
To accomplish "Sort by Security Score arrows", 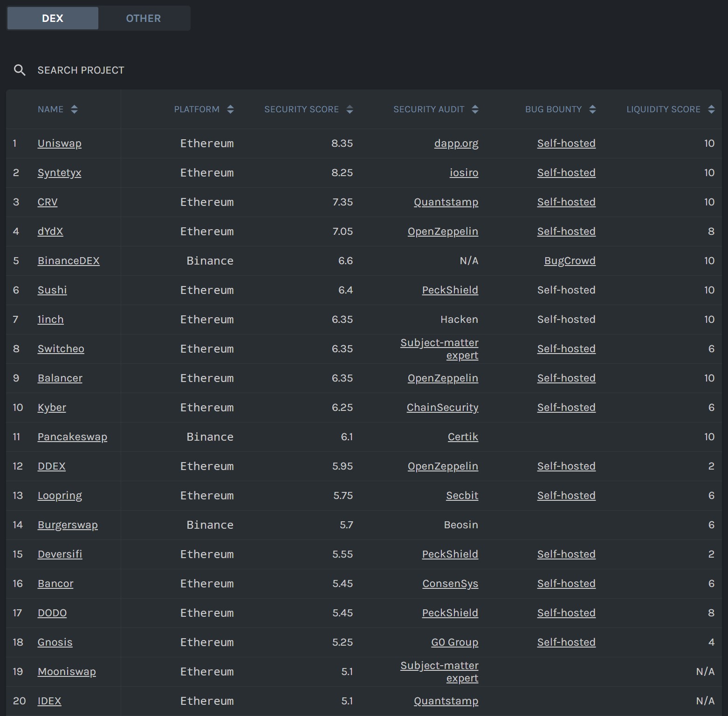I will click(350, 109).
